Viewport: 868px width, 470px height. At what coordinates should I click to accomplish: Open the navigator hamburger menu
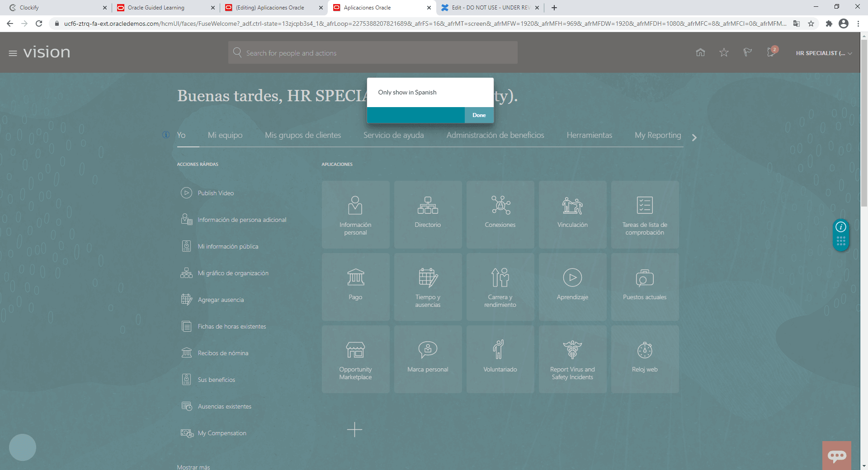13,53
